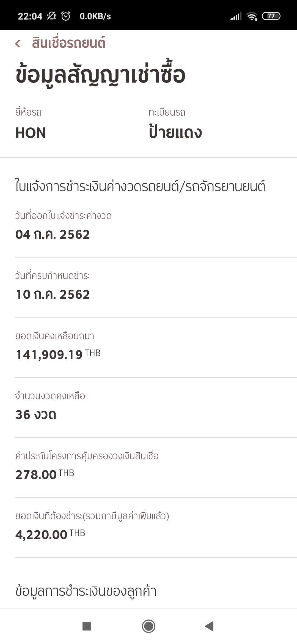Tap the 278.00 THB insurance fee

click(45, 474)
